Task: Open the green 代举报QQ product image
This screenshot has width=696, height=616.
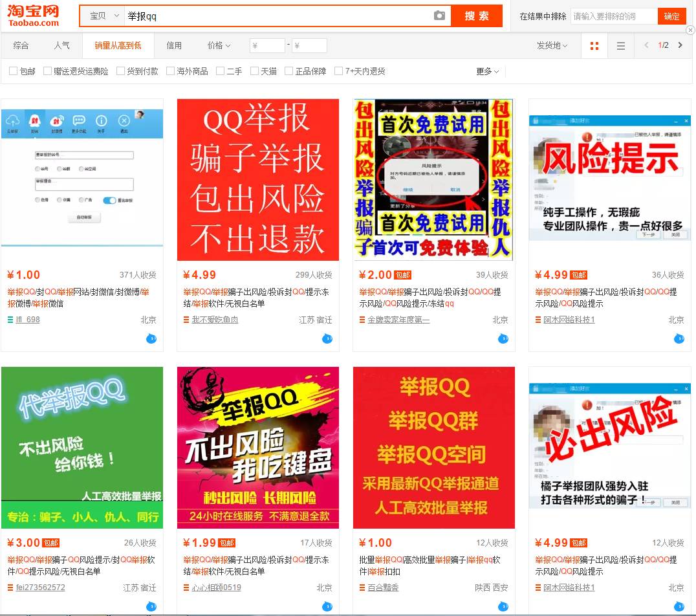Action: [82, 448]
